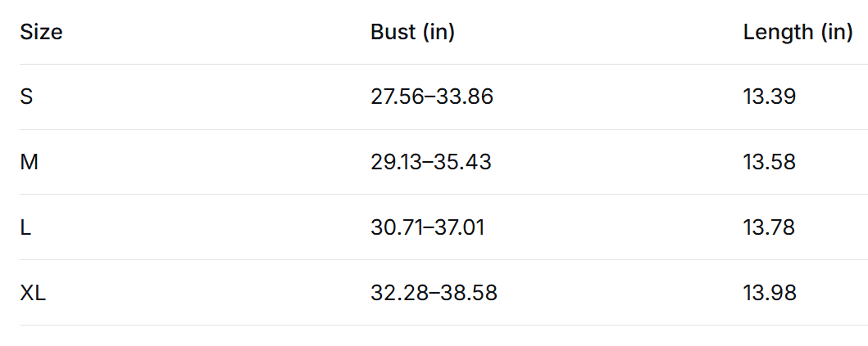Click the empty space in the S row
The height and width of the screenshot is (346, 868).
202,97
